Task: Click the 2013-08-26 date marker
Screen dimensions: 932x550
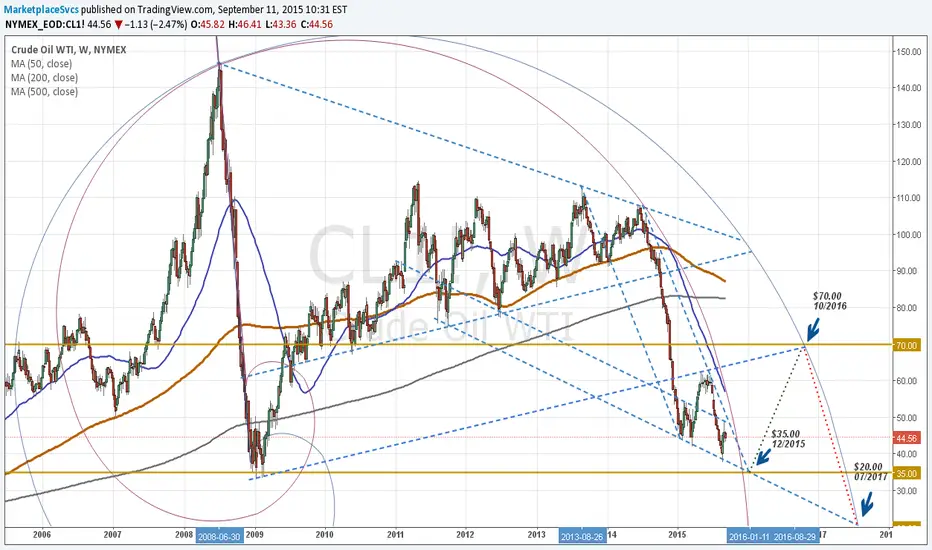Action: click(582, 536)
